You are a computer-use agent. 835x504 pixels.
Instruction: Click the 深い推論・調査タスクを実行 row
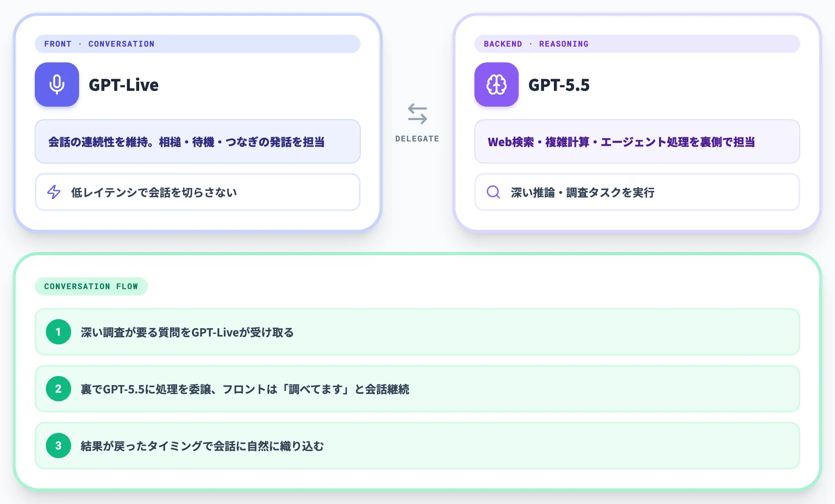[637, 192]
